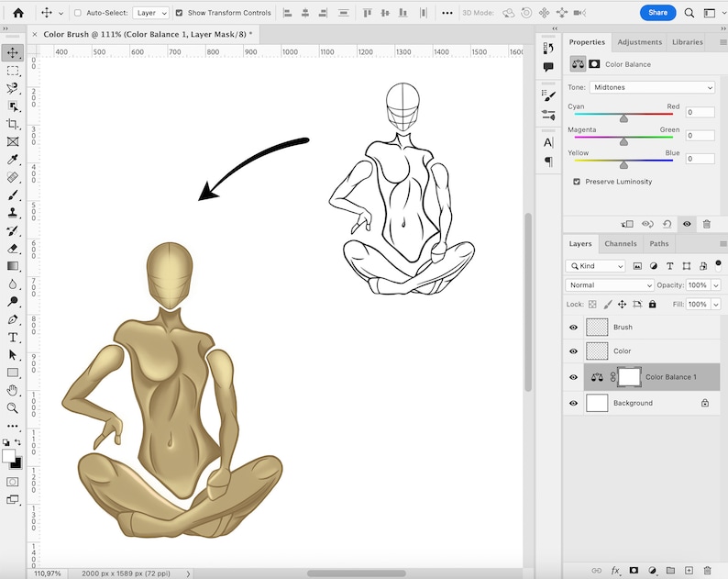Create a new layer with plus icon
Image resolution: width=728 pixels, height=579 pixels.
pyautogui.click(x=689, y=570)
